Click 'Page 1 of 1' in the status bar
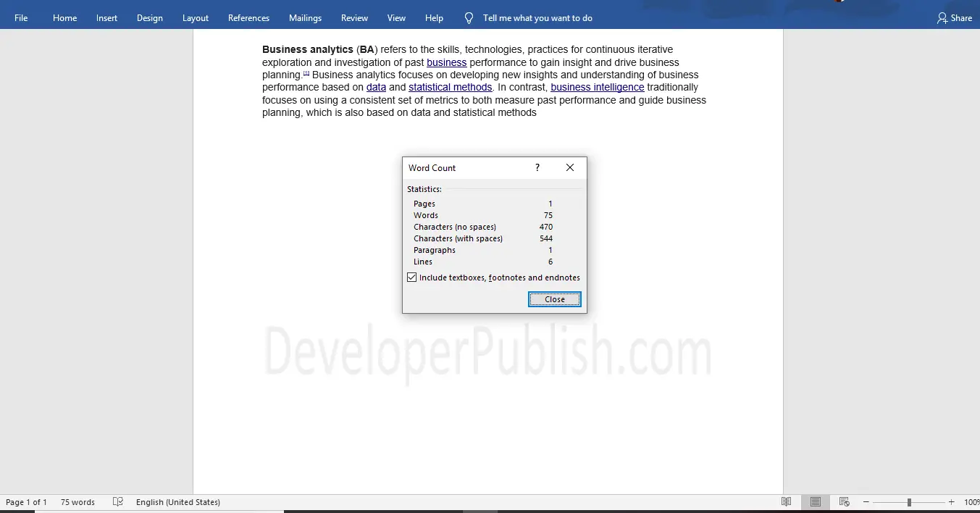The image size is (980, 513). (x=26, y=502)
